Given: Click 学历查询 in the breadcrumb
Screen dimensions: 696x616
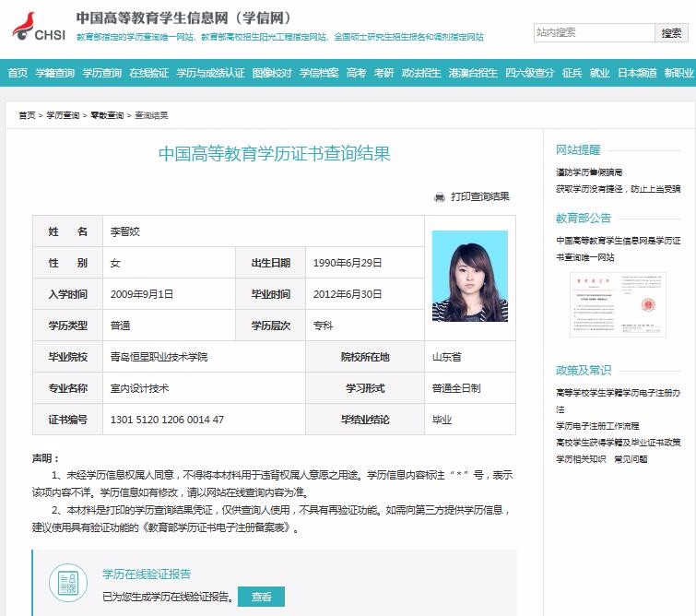Looking at the screenshot, I should (63, 115).
